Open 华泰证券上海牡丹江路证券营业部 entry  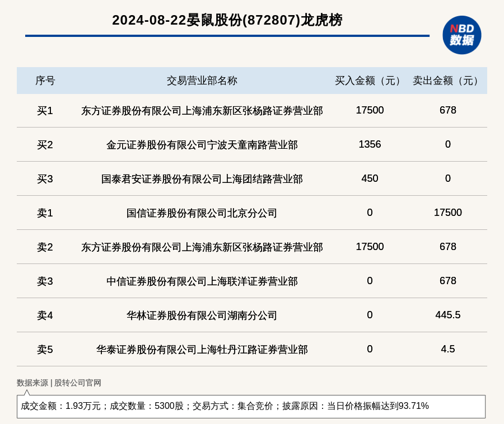[202, 350]
